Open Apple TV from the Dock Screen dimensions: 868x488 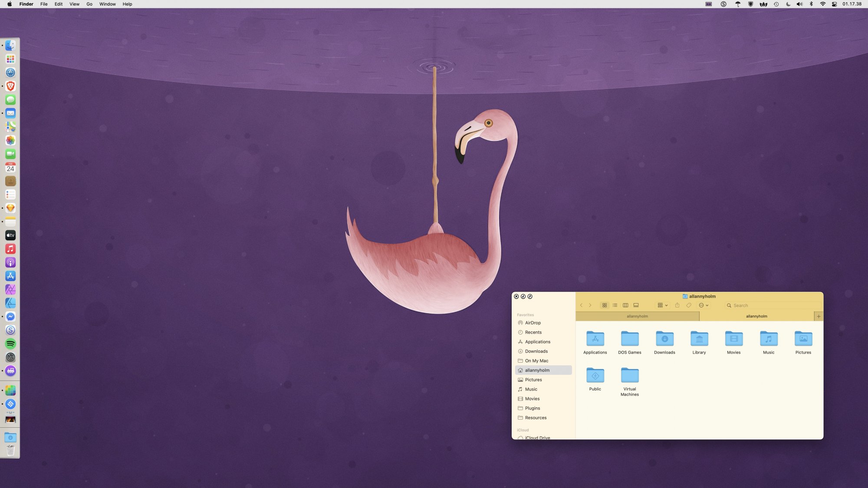(10, 235)
